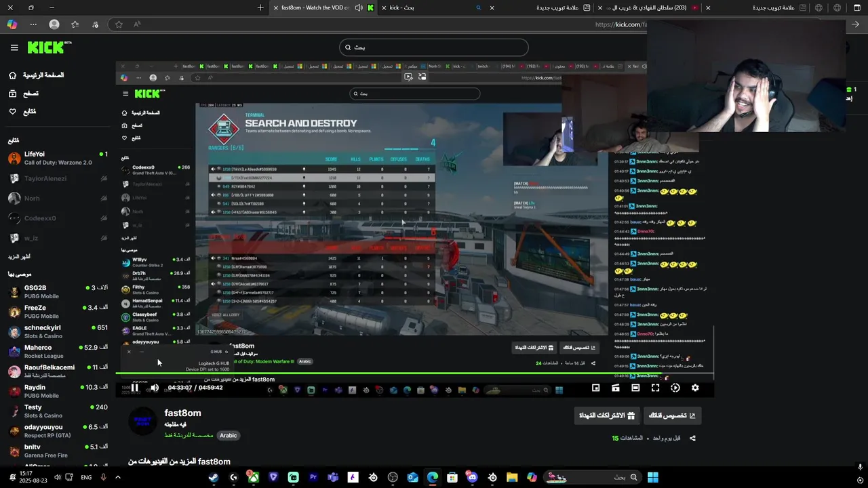This screenshot has width=868, height=488.
Task: Open the Edge Copilot icon
Action: coord(12,24)
